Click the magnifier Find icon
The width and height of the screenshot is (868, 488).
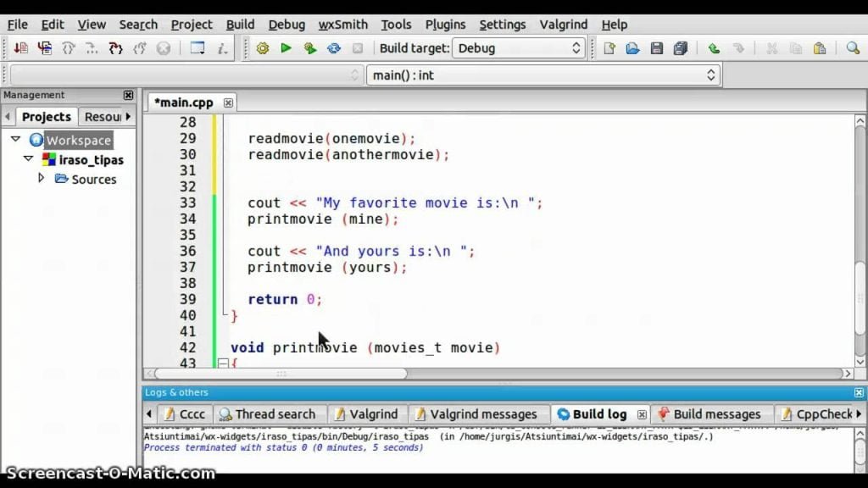point(853,48)
